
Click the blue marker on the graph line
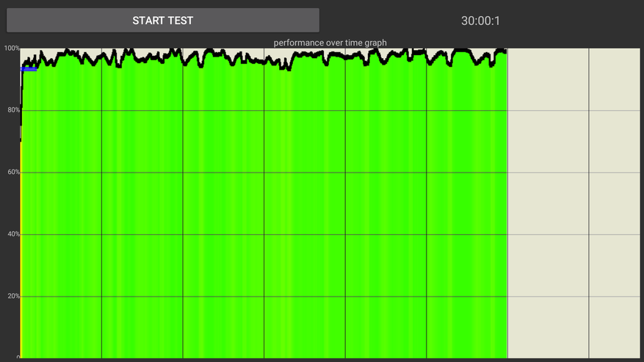[x=29, y=69]
